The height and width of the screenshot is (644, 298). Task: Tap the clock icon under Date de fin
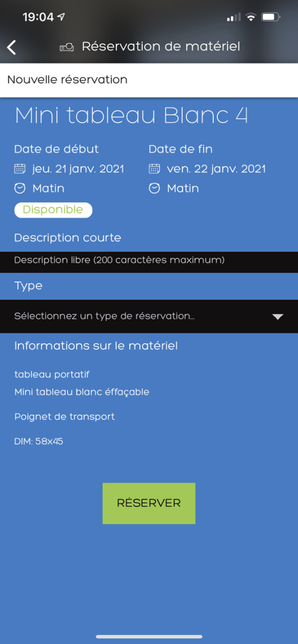click(154, 188)
